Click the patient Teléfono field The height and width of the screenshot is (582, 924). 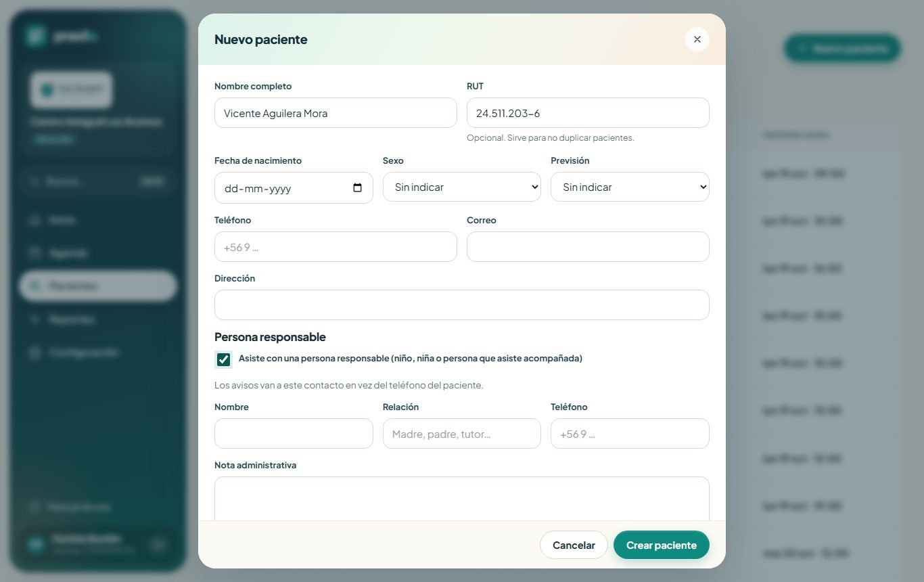[x=336, y=247]
